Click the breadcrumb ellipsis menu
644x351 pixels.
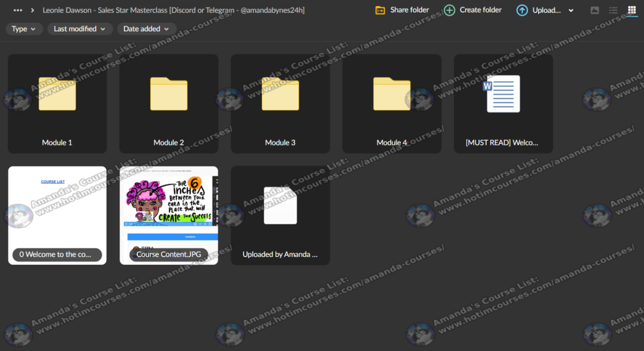[x=18, y=10]
